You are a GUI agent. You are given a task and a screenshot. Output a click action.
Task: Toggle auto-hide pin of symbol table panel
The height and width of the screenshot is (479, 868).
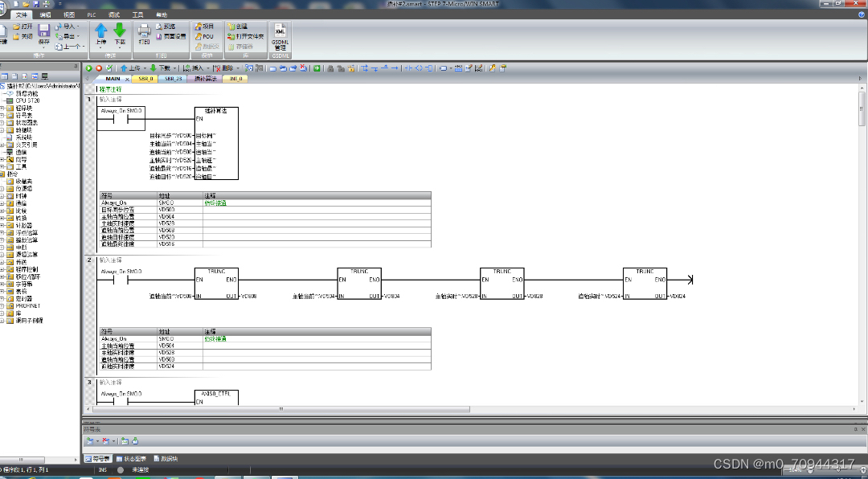coord(854,429)
